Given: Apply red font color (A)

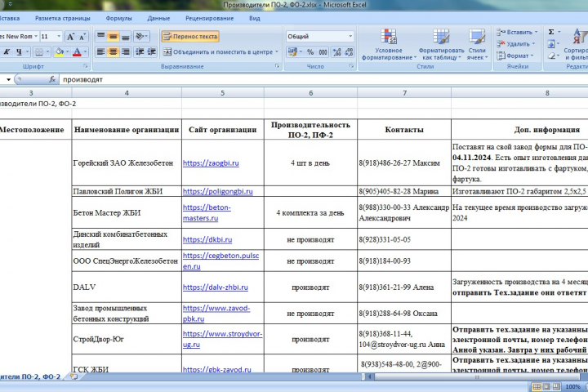Looking at the screenshot, I should coord(77,51).
